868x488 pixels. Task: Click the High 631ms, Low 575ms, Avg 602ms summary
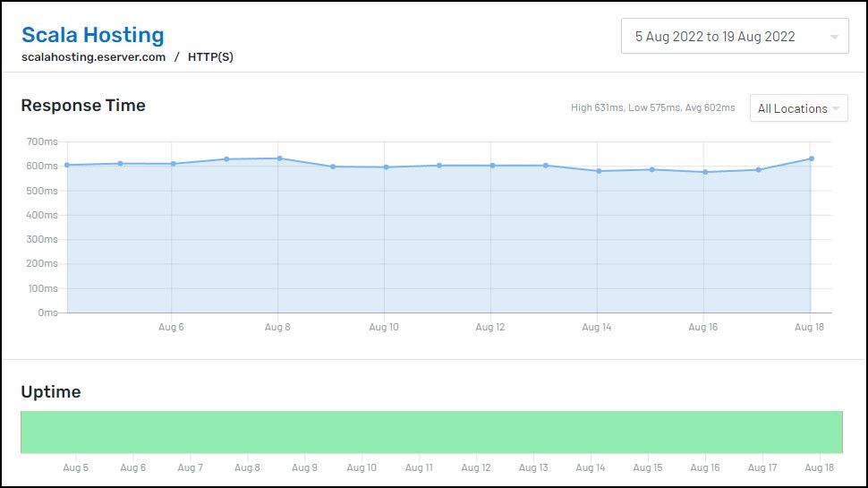coord(652,107)
